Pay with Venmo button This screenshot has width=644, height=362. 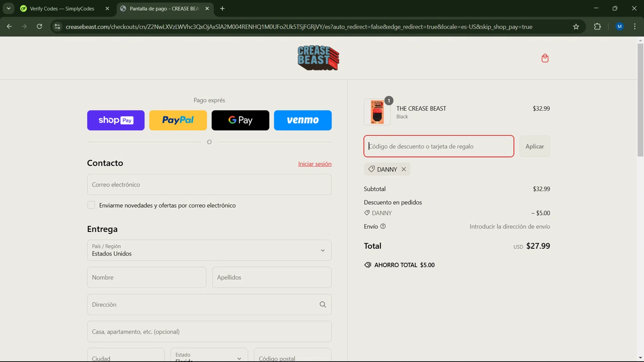(303, 120)
